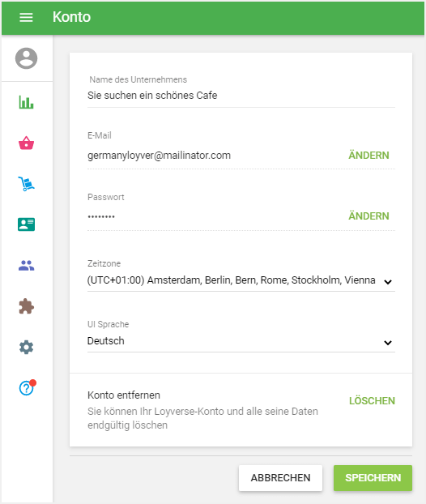Click the user profile avatar icon
This screenshot has width=426, height=504.
point(27,58)
